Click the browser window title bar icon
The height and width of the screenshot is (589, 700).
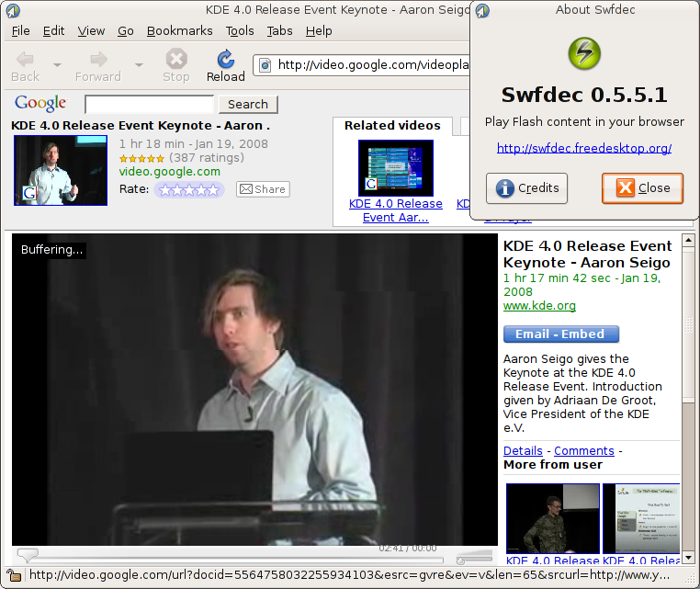(x=13, y=10)
